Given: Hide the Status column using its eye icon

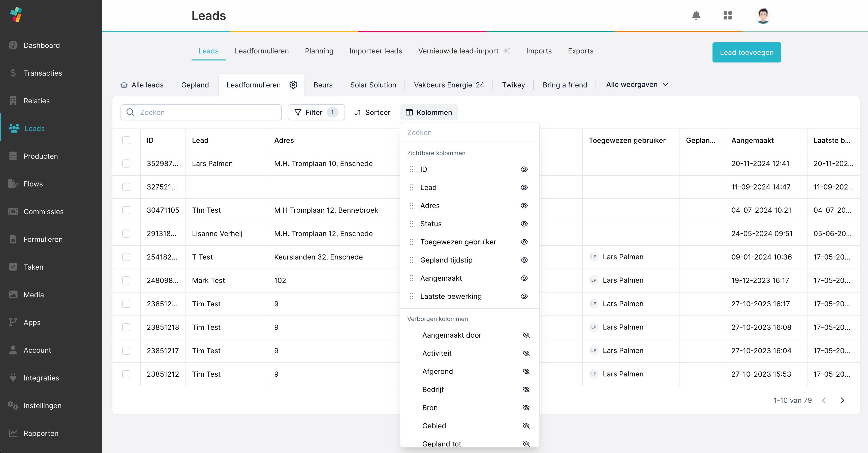Looking at the screenshot, I should click(x=524, y=224).
